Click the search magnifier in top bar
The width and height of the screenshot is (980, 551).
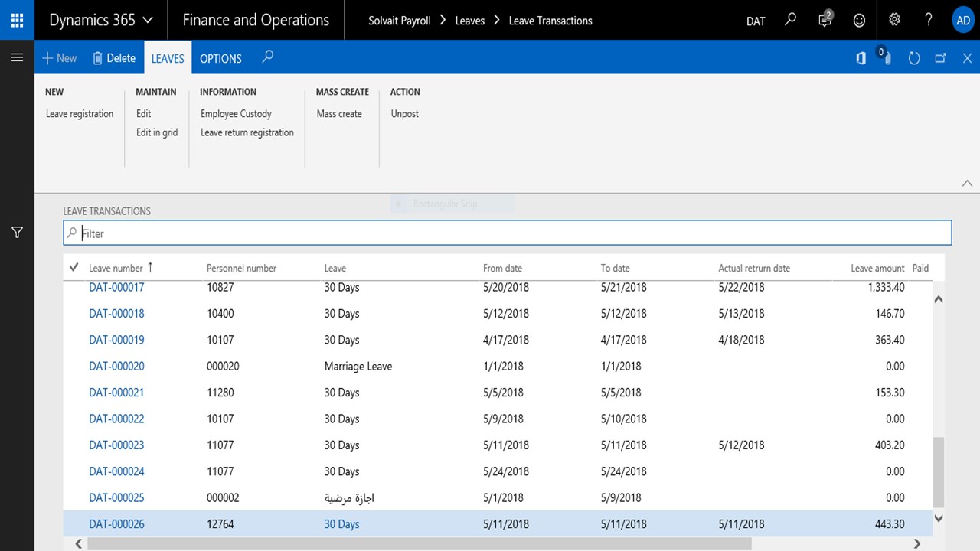click(x=791, y=20)
